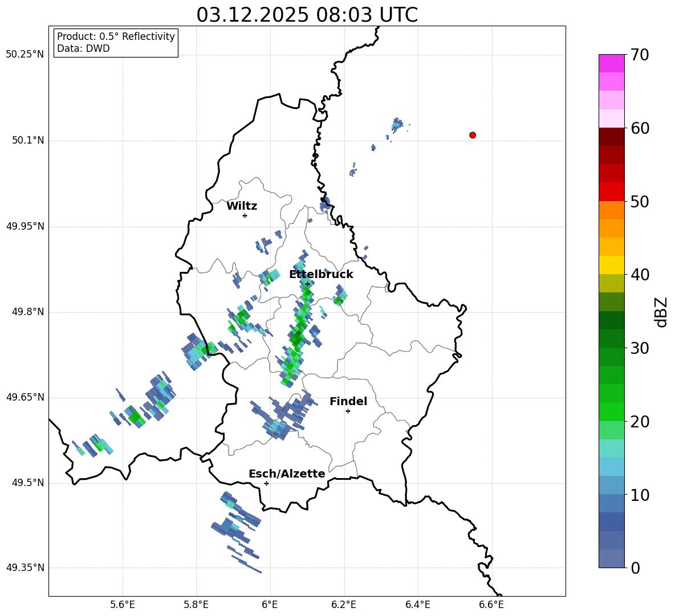
Task: Click latitude label 49.35°N
Action: click(25, 568)
